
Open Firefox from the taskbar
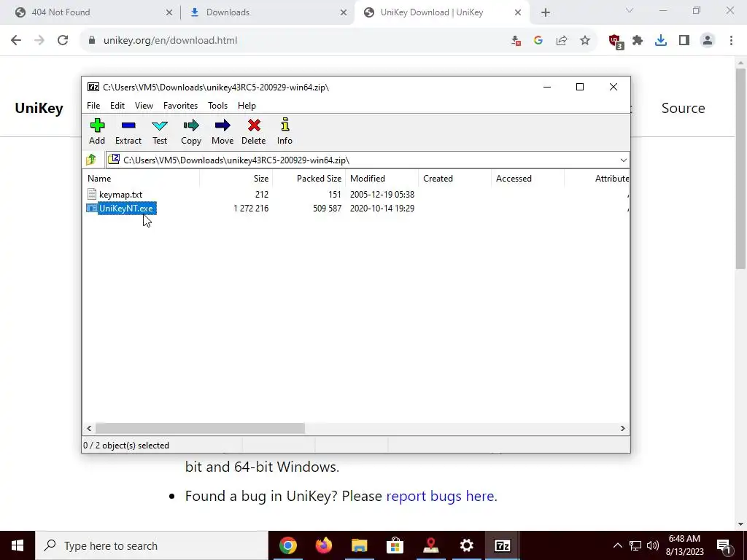pyautogui.click(x=324, y=545)
